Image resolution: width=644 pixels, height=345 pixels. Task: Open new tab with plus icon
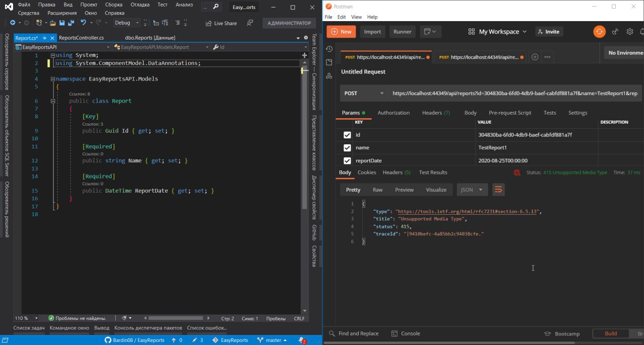pos(535,57)
